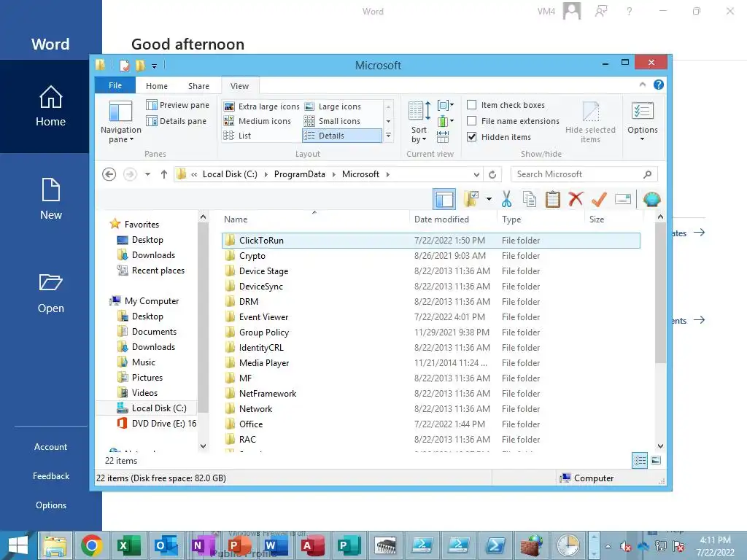Screen dimensions: 747x560
Task: Open Recent locations dropdown arrow
Action: pos(147,174)
